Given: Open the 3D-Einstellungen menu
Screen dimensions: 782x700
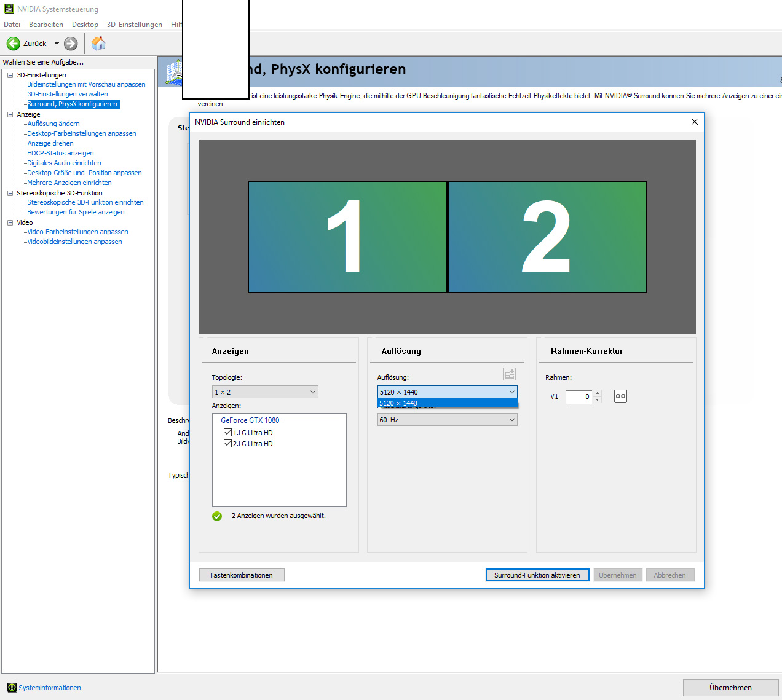Looking at the screenshot, I should point(135,25).
